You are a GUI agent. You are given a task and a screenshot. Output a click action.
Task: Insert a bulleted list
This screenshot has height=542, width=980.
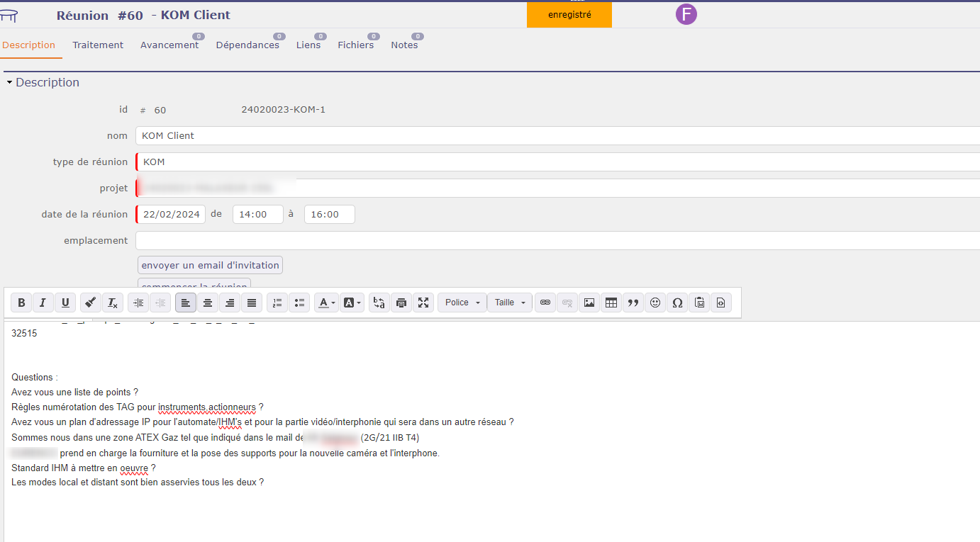(x=299, y=303)
